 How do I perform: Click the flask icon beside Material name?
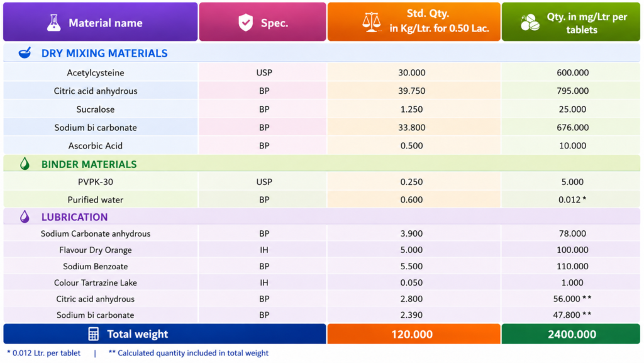click(x=53, y=23)
